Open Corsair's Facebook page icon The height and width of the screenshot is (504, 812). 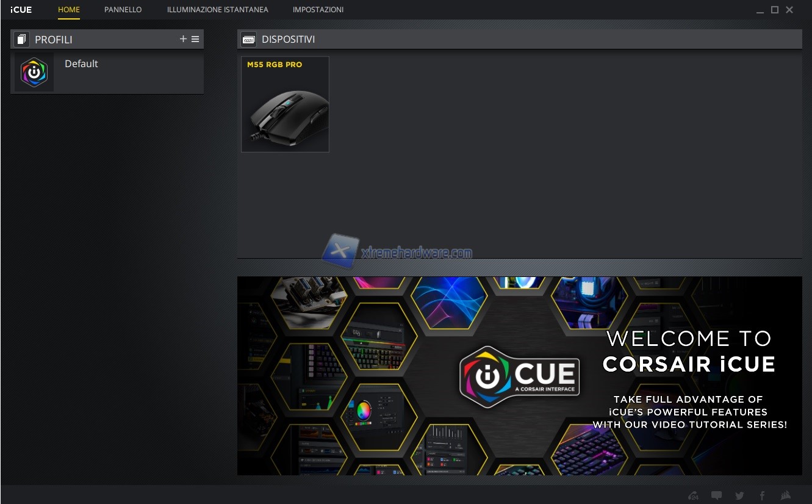click(x=762, y=495)
